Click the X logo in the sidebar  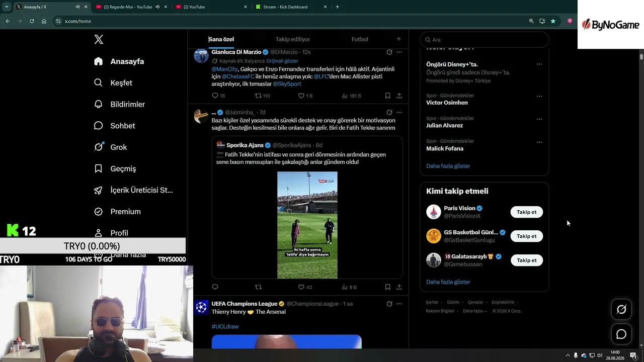[x=99, y=40]
